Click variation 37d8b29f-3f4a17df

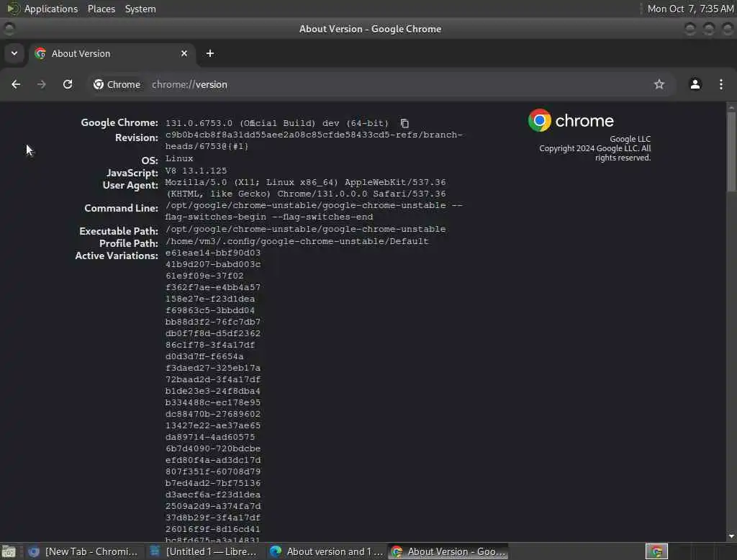click(213, 518)
